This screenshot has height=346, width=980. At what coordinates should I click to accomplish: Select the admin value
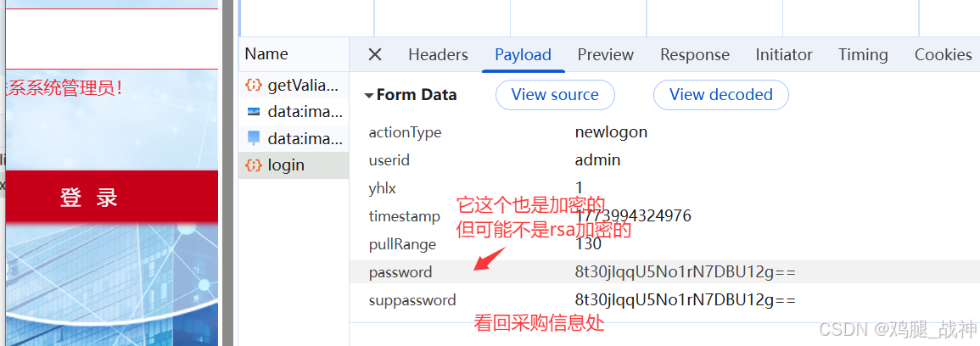tap(598, 160)
